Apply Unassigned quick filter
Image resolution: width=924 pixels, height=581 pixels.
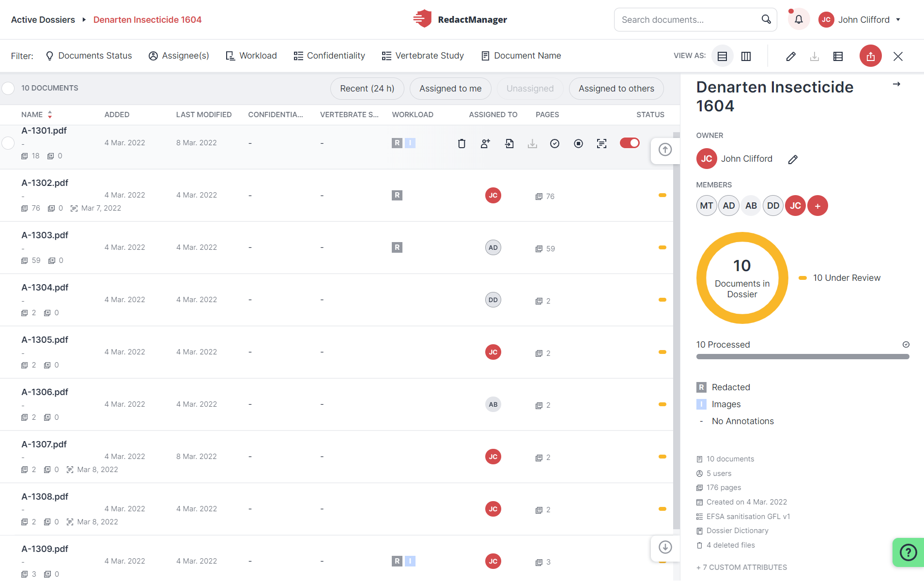(530, 89)
